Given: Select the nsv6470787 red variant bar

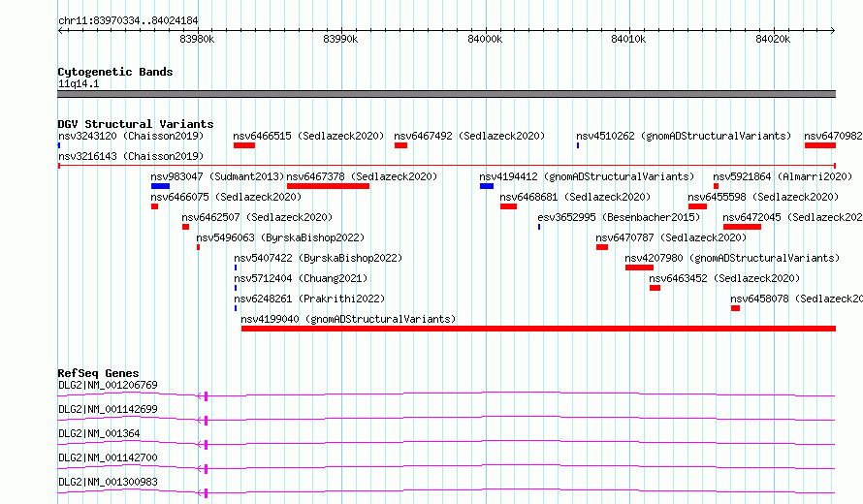Looking at the screenshot, I should coord(602,247).
